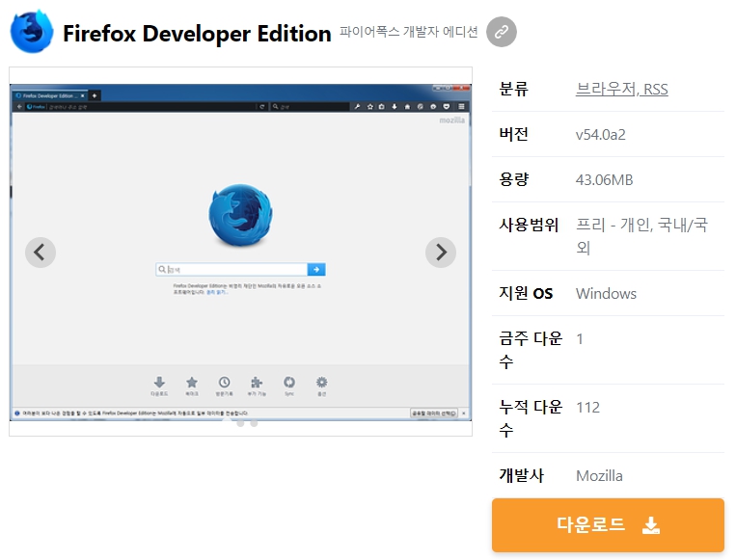Viewport: 736px width, 560px height.
Task: Click the 분류 row label
Action: coord(513,89)
